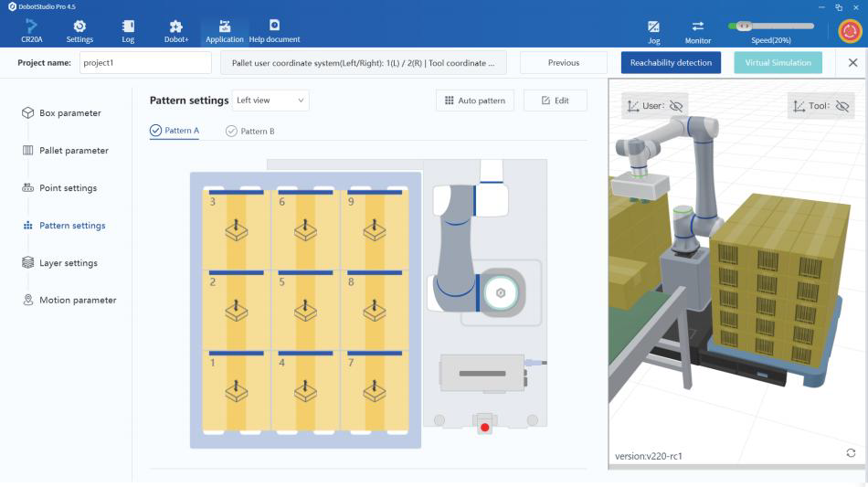Go to Box parameter step
868x487 pixels.
click(69, 113)
